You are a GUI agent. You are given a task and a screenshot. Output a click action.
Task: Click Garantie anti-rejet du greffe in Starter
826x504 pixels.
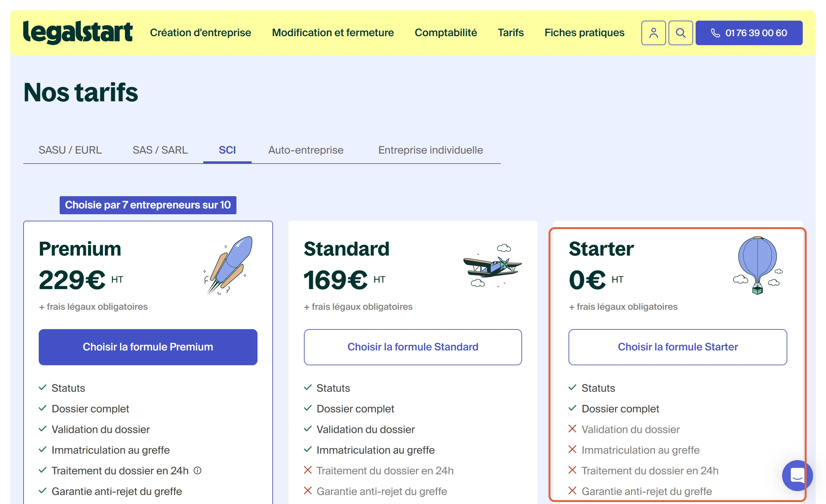(647, 491)
